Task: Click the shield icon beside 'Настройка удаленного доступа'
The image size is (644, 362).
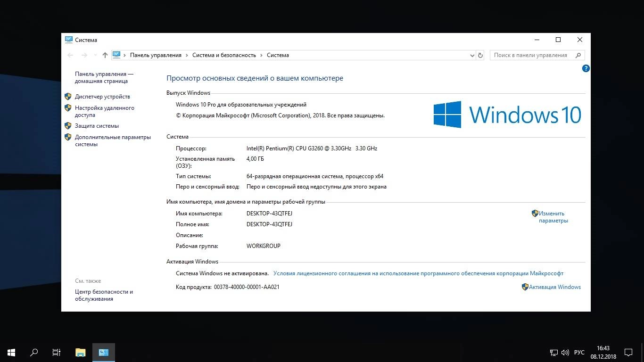Action: [x=68, y=108]
